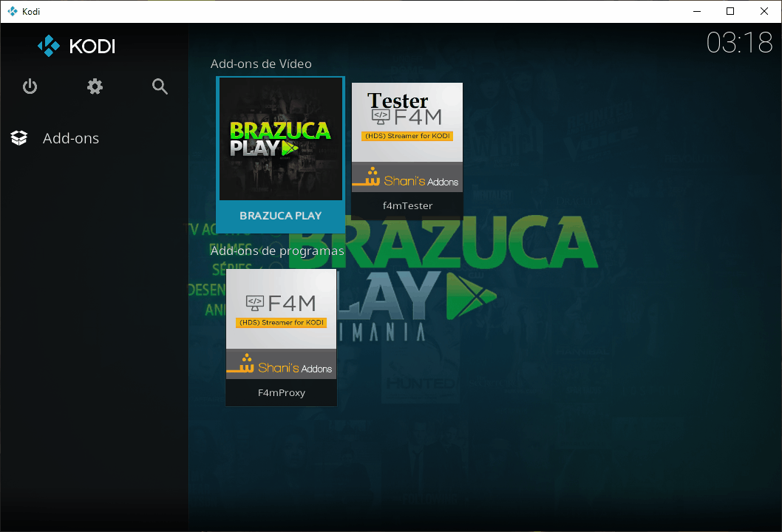Close the Kodi window
Screen dimensions: 782x532
[x=764, y=11]
